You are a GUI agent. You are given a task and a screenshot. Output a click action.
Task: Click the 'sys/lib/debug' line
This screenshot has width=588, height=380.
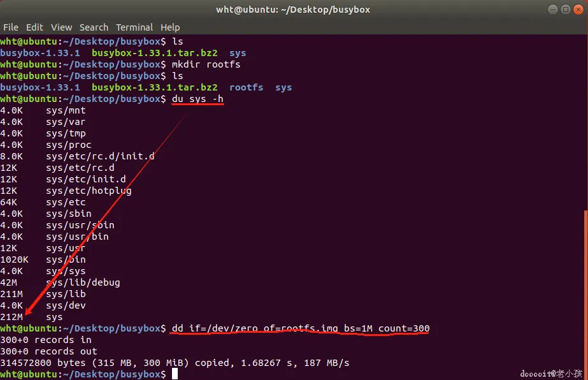click(x=60, y=282)
